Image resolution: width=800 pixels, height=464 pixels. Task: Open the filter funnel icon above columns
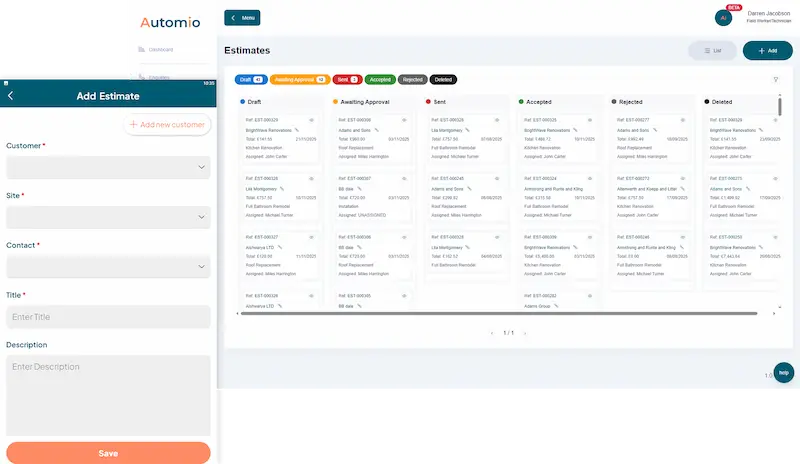(x=776, y=80)
